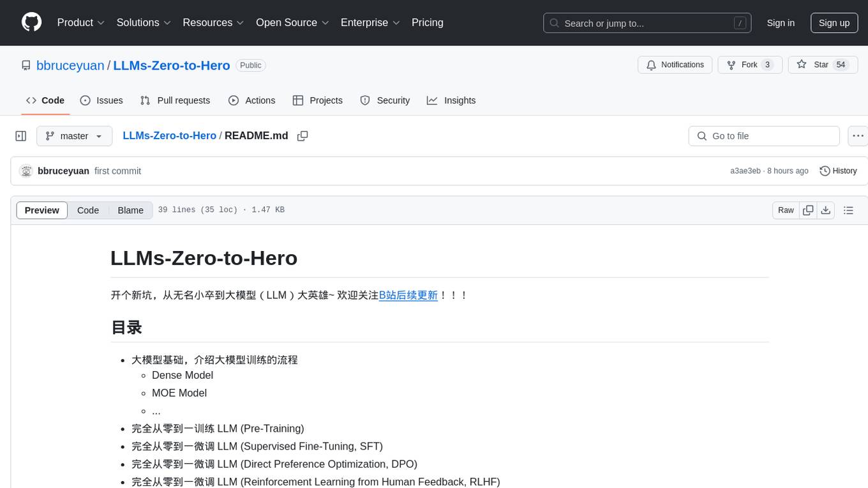
Task: Click the Dense Model list item
Action: pos(183,375)
